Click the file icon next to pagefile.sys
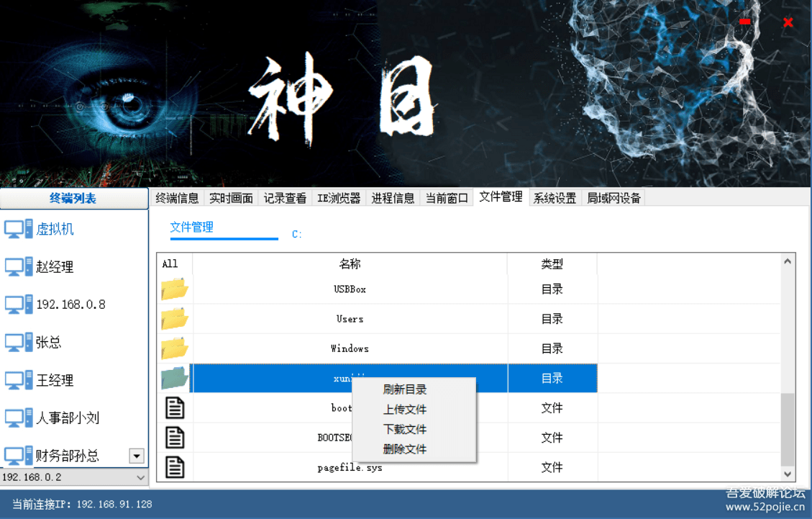Image resolution: width=812 pixels, height=519 pixels. point(175,467)
